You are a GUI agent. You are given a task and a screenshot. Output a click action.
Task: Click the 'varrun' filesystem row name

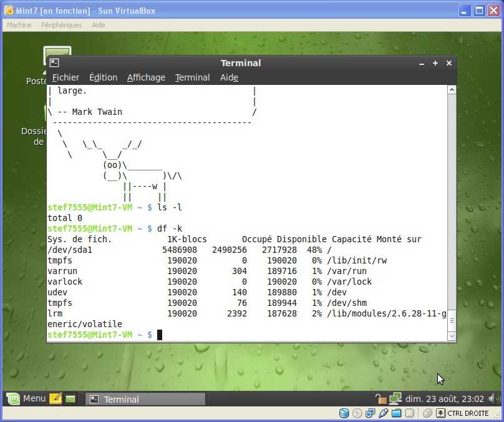tap(62, 271)
